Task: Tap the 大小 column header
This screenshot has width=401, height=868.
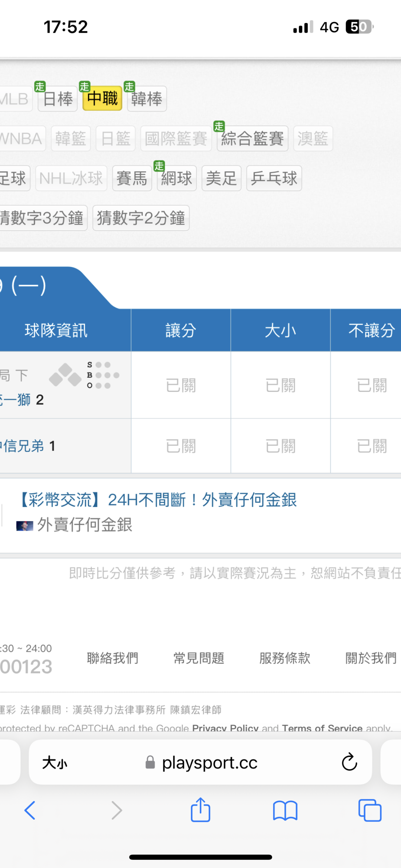Action: [280, 330]
